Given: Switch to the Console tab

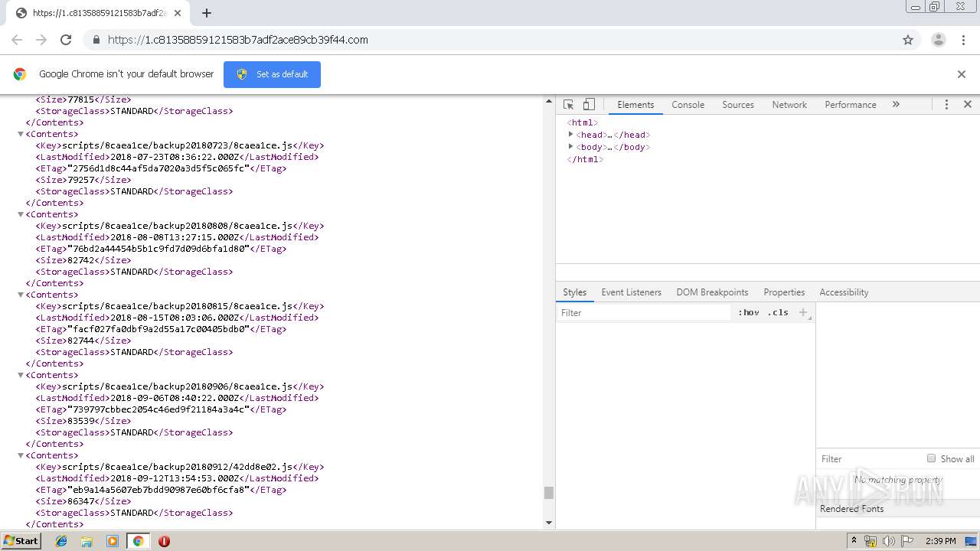Looking at the screenshot, I should click(x=688, y=105).
